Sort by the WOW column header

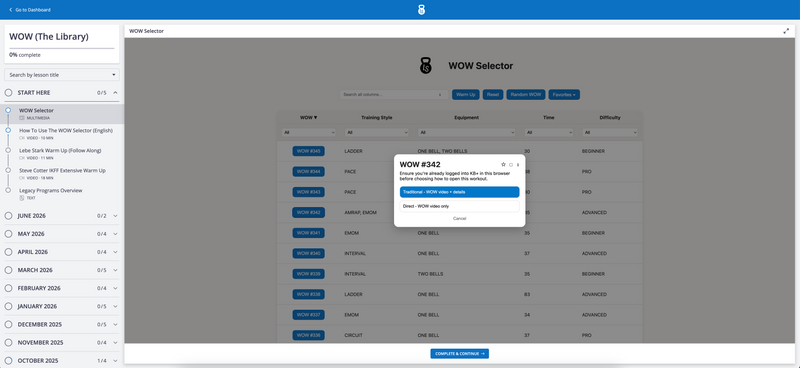coord(308,117)
